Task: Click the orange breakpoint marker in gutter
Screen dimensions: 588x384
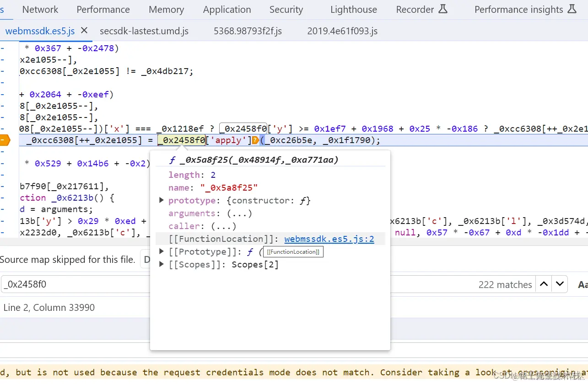Action: [x=5, y=140]
